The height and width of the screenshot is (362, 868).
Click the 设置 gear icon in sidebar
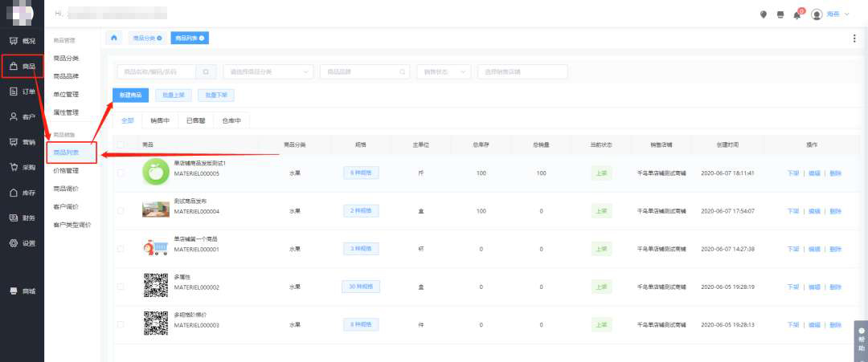click(14, 243)
